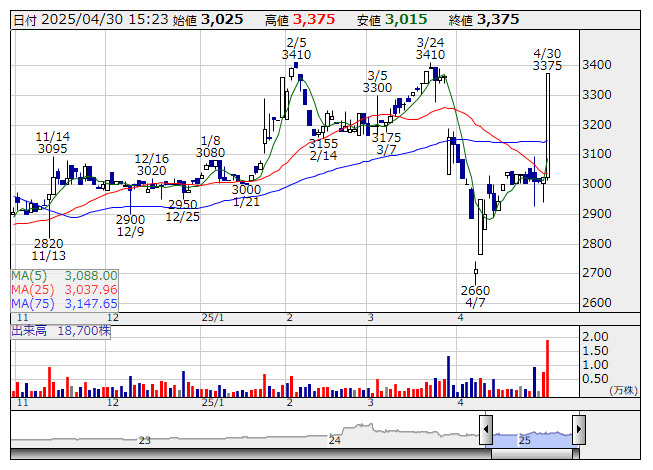Click the 25/1 month axis label
This screenshot has width=653, height=470.
click(212, 318)
